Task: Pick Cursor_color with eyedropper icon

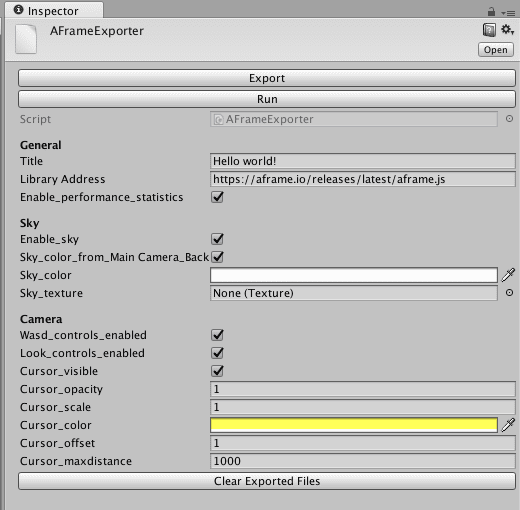Action: coord(508,425)
